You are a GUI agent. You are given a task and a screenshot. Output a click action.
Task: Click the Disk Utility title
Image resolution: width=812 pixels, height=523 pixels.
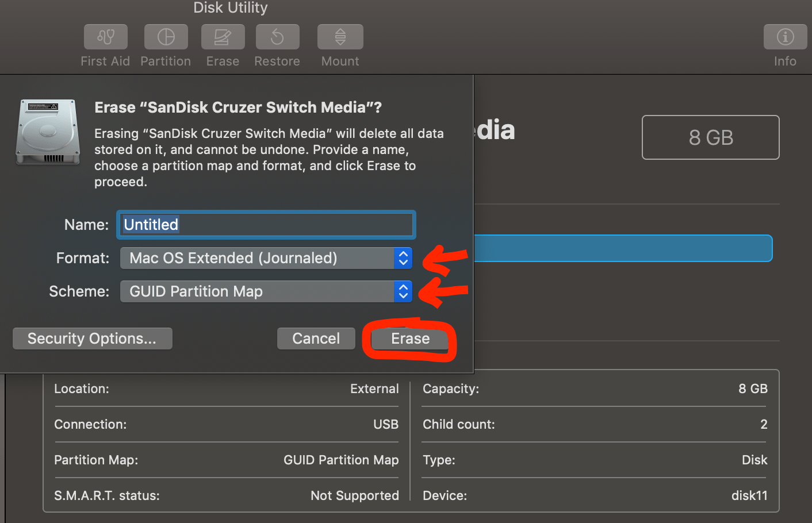230,8
